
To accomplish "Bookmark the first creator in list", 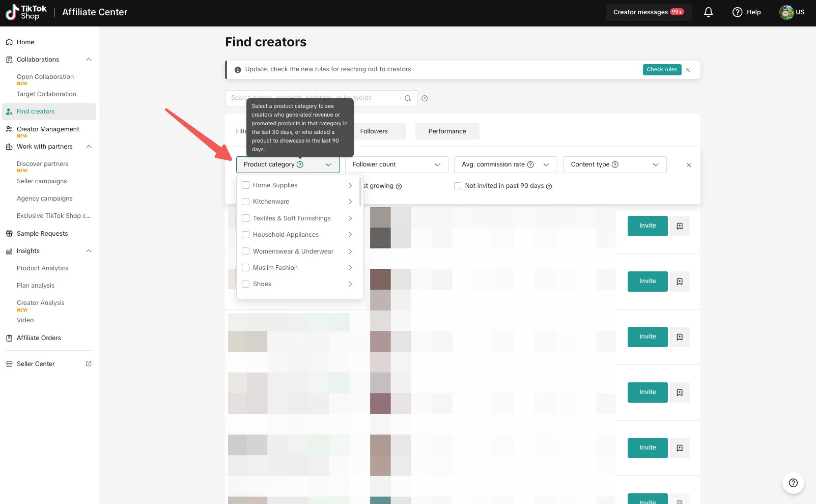I will pos(680,226).
